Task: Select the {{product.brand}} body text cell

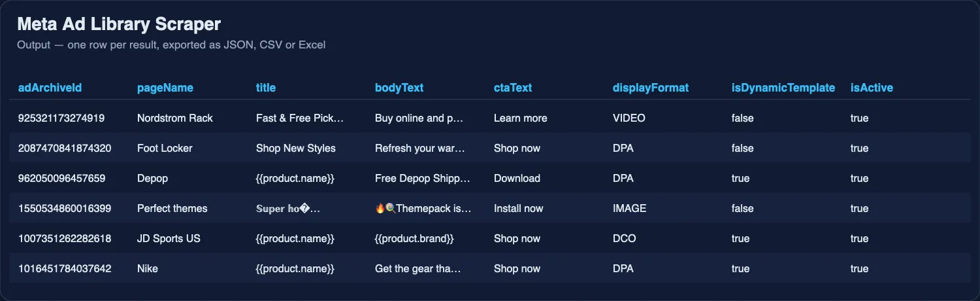Action: click(414, 239)
